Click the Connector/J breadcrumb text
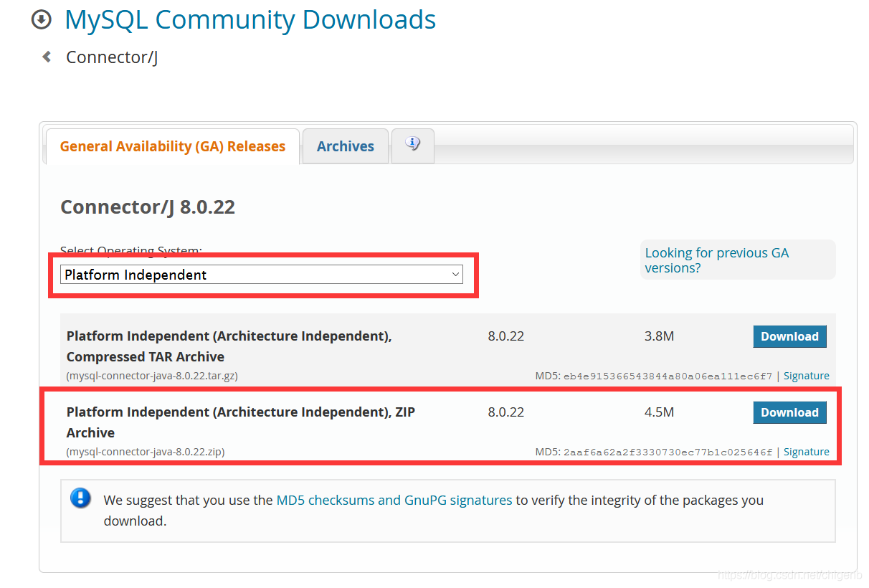 [112, 57]
